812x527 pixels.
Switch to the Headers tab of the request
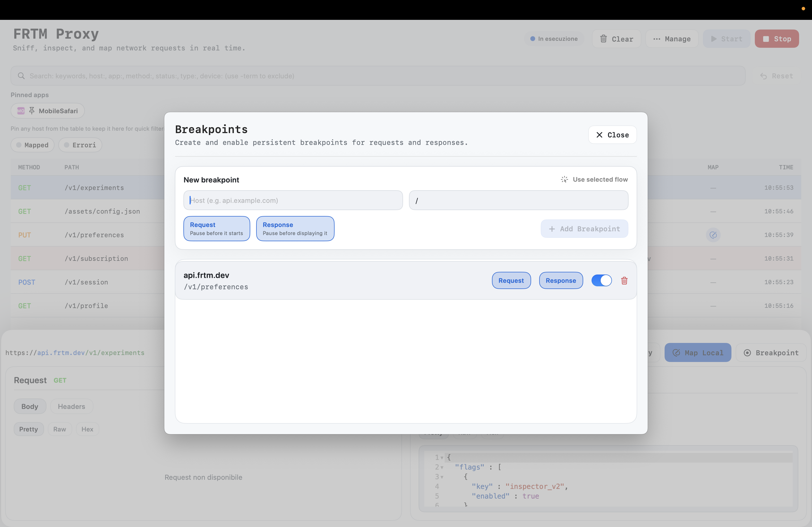click(x=71, y=406)
